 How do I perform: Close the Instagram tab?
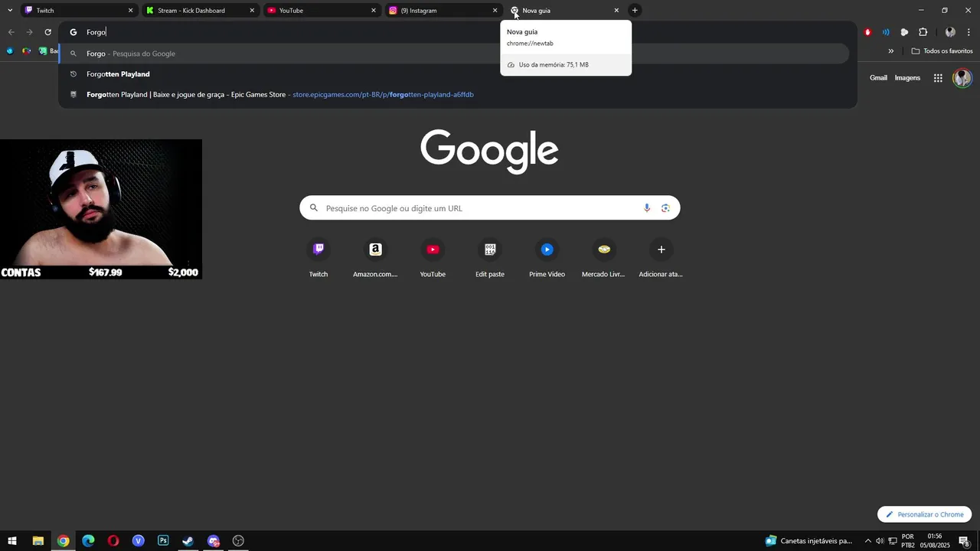coord(495,11)
